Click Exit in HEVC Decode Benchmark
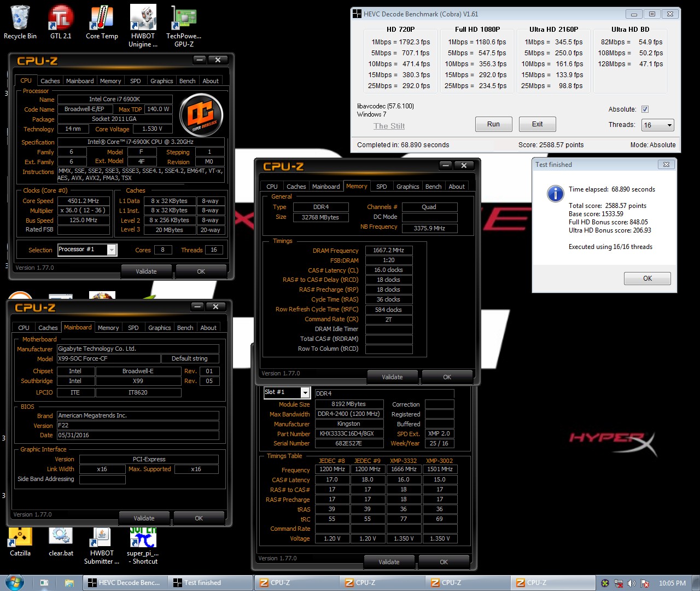This screenshot has height=591, width=700. (538, 124)
